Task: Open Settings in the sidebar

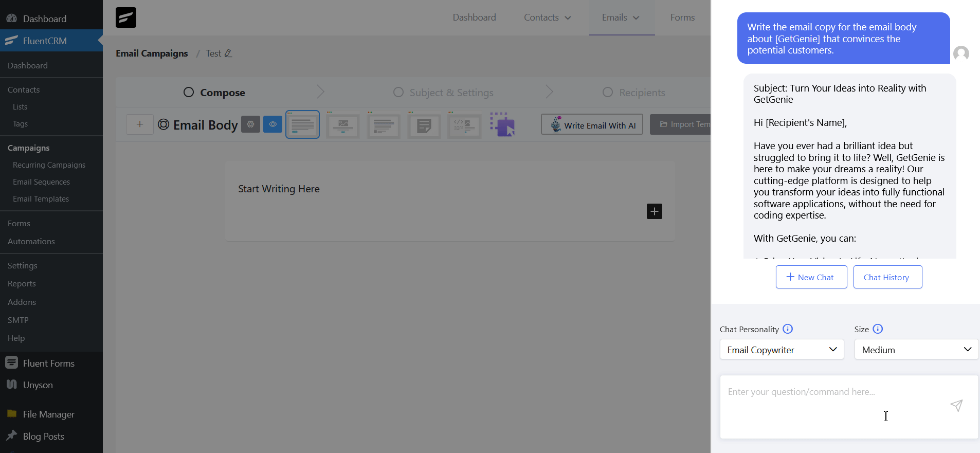Action: [x=23, y=266]
